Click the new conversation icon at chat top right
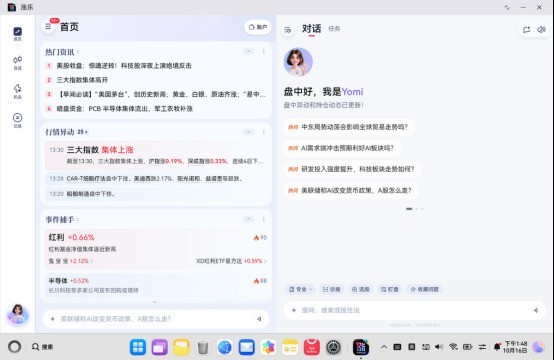Viewport: 554px width, 360px height. click(526, 30)
